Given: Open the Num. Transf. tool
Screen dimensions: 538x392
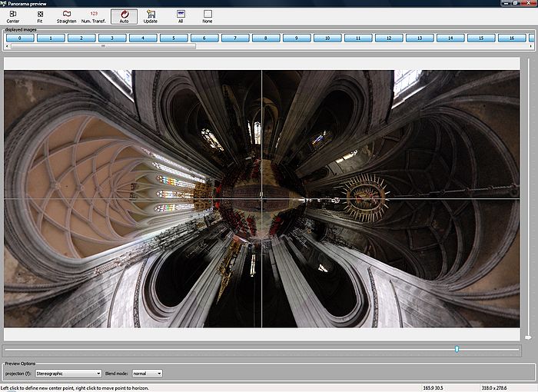Looking at the screenshot, I should pyautogui.click(x=94, y=15).
